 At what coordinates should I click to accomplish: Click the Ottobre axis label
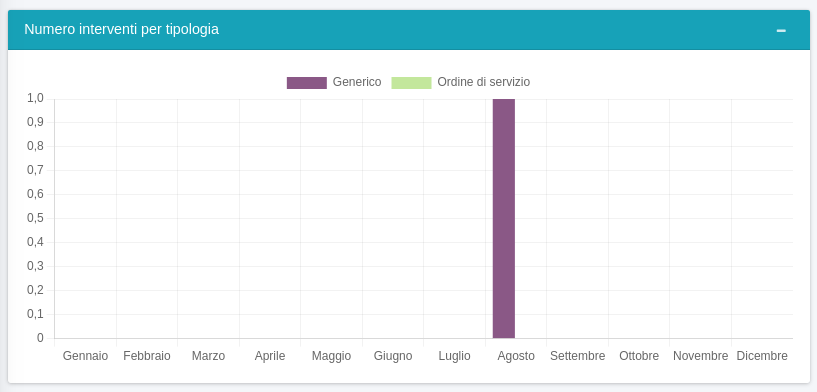(639, 356)
